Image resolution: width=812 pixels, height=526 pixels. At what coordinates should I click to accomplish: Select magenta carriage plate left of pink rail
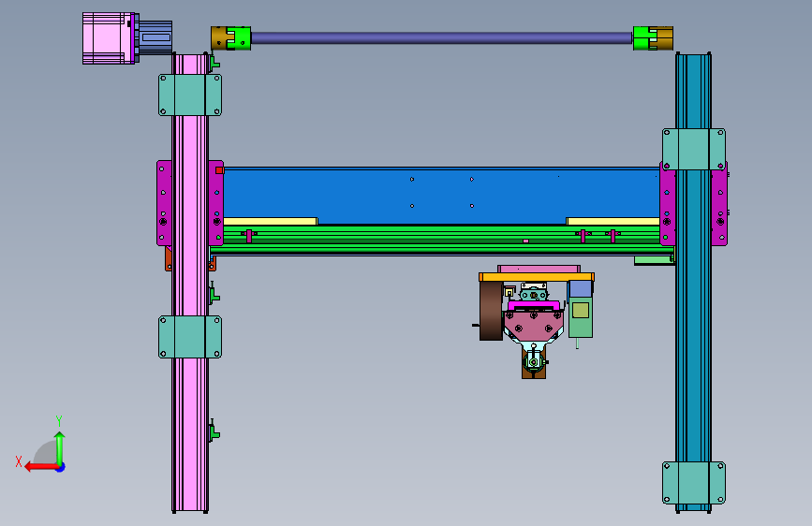(x=164, y=203)
